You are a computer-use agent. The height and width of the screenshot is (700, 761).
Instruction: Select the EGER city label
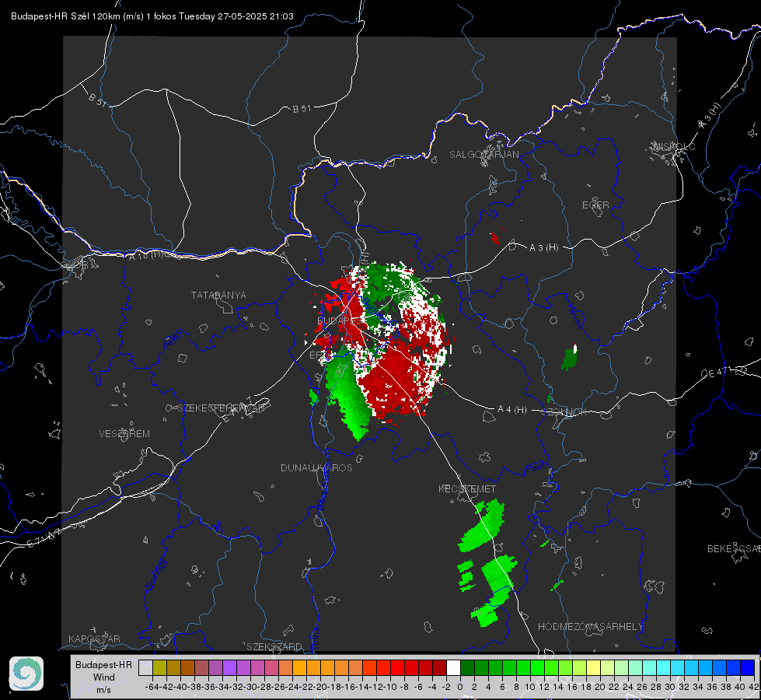pyautogui.click(x=595, y=205)
